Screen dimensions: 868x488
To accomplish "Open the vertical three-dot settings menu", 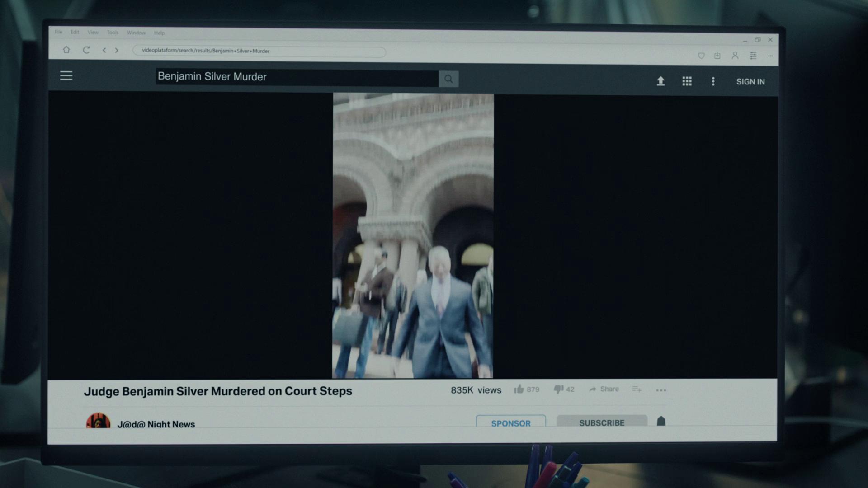I will (713, 81).
